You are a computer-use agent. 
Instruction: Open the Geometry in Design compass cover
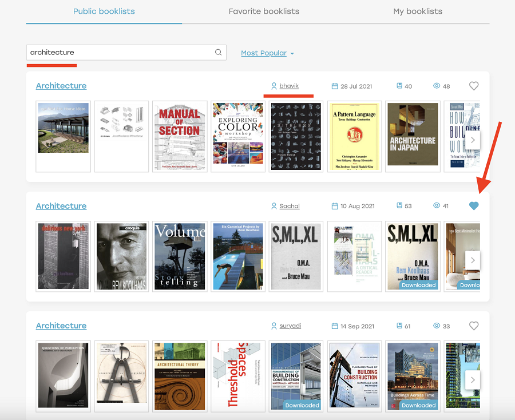point(121,376)
